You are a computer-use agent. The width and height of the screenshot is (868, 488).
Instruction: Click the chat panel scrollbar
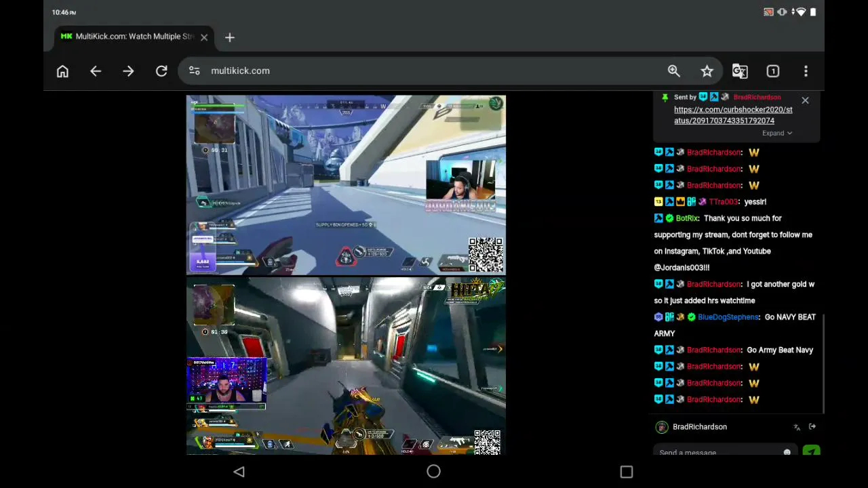[823, 363]
